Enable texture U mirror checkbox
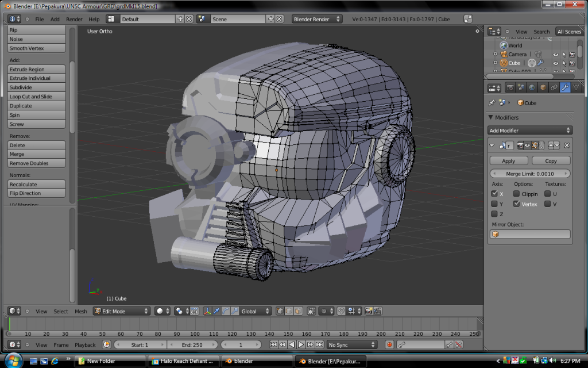The height and width of the screenshot is (368, 588). [x=547, y=194]
